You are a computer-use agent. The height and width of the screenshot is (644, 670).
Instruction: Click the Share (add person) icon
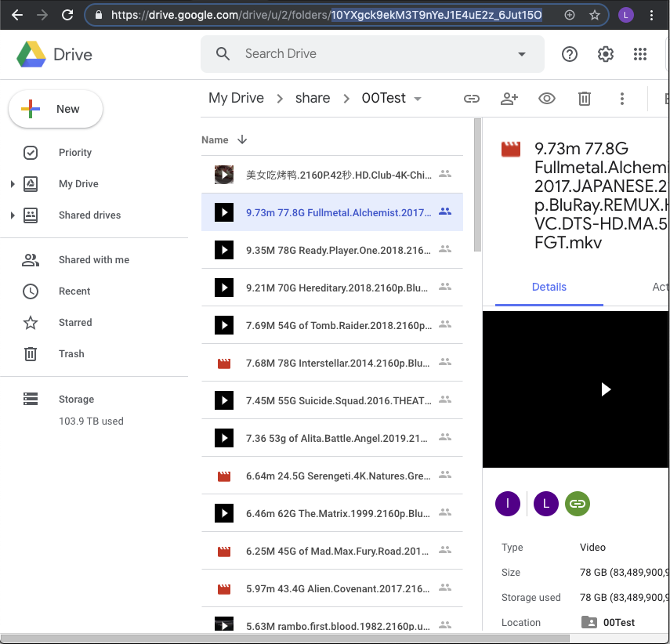pyautogui.click(x=509, y=99)
